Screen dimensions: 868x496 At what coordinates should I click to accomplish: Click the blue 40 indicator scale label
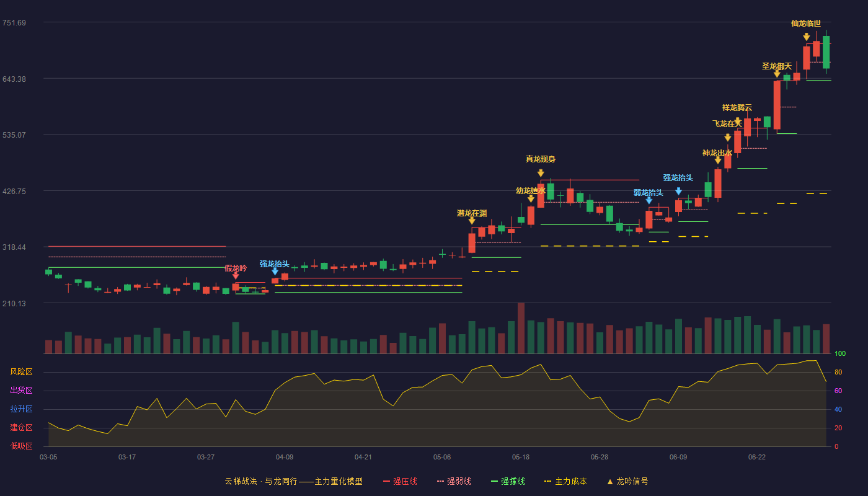pyautogui.click(x=838, y=410)
